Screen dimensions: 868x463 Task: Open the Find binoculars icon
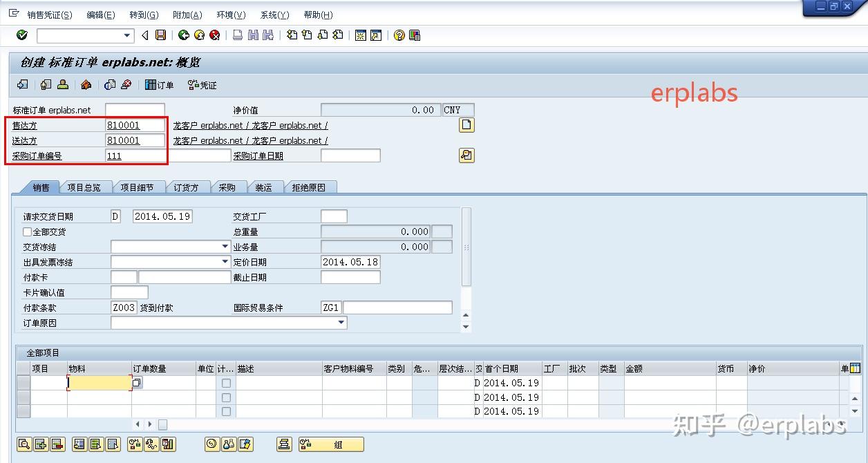tap(254, 35)
